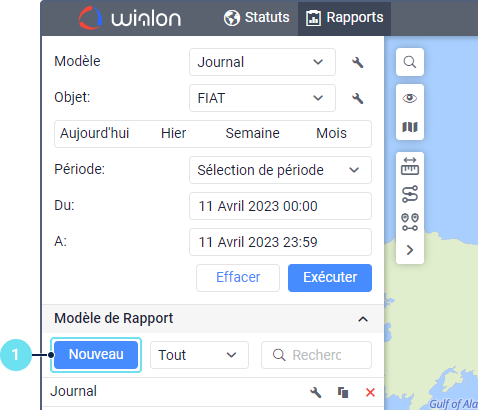Open the Sélection de période dropdown

pyautogui.click(x=280, y=170)
